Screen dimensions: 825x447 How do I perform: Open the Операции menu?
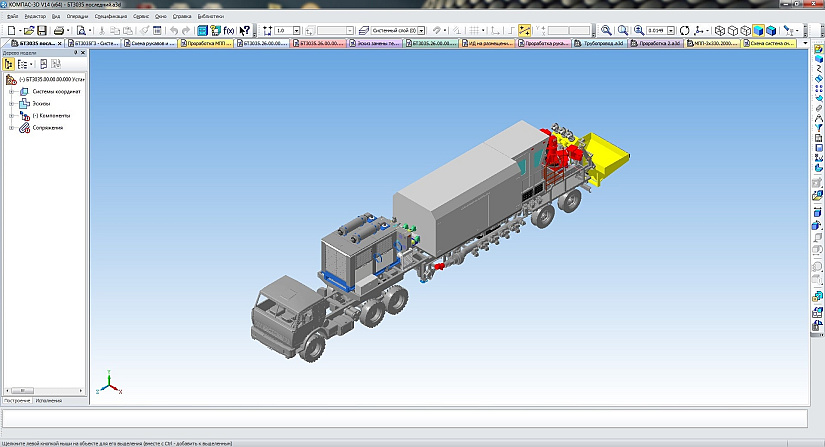click(77, 17)
